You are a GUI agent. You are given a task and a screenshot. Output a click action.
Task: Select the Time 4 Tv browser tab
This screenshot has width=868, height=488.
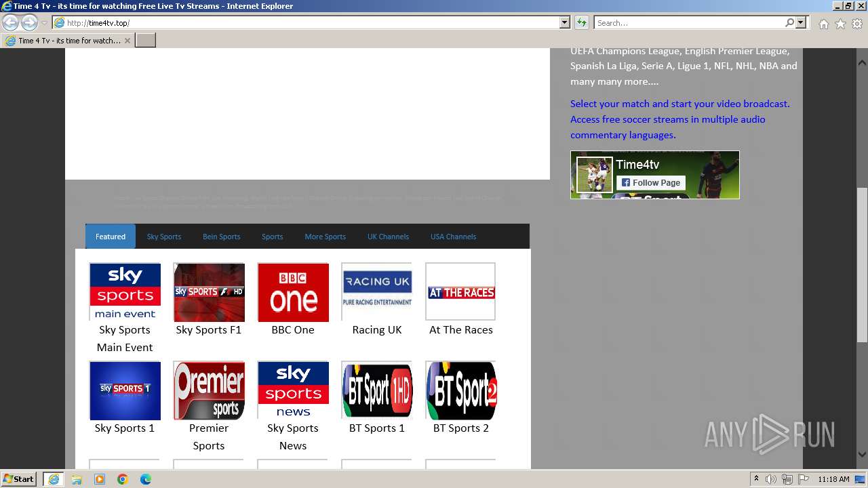pos(68,41)
